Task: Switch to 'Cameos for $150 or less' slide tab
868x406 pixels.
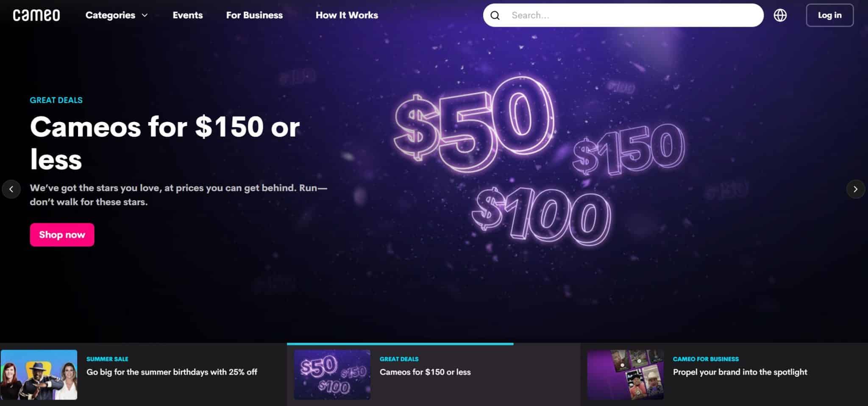Action: pos(425,372)
